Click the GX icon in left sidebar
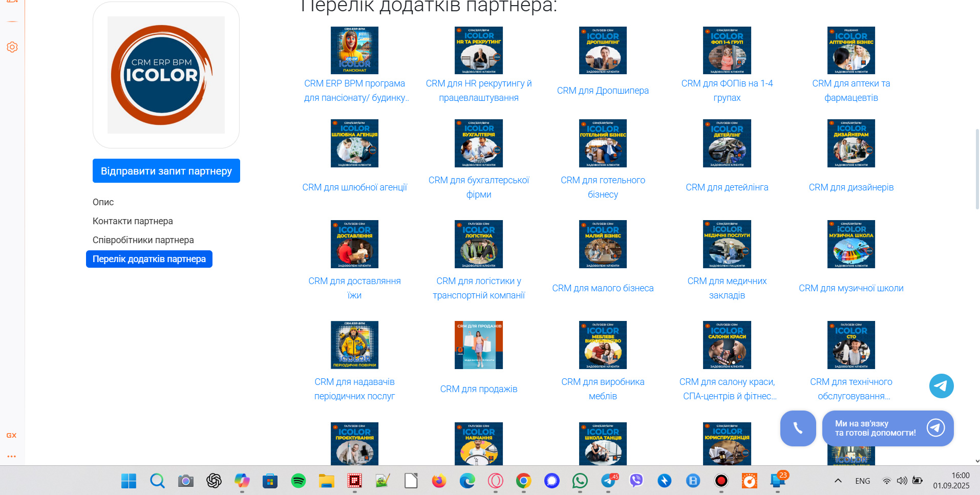The width and height of the screenshot is (980, 495). 12,436
